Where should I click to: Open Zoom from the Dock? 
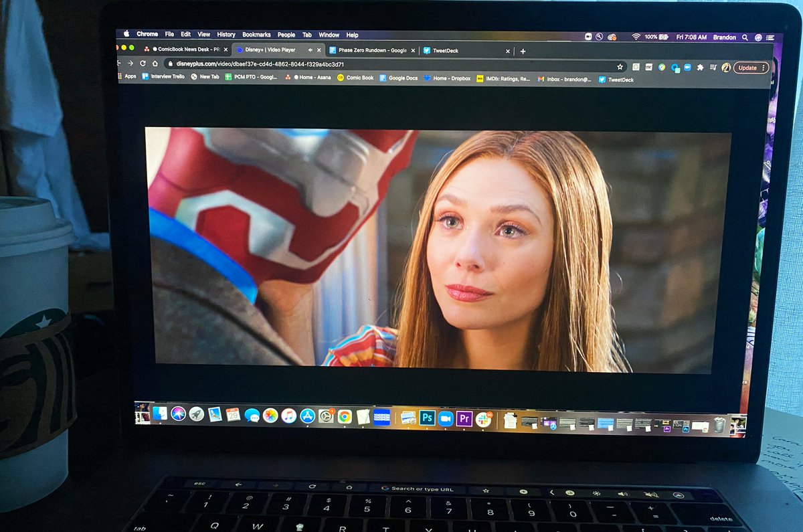point(446,419)
